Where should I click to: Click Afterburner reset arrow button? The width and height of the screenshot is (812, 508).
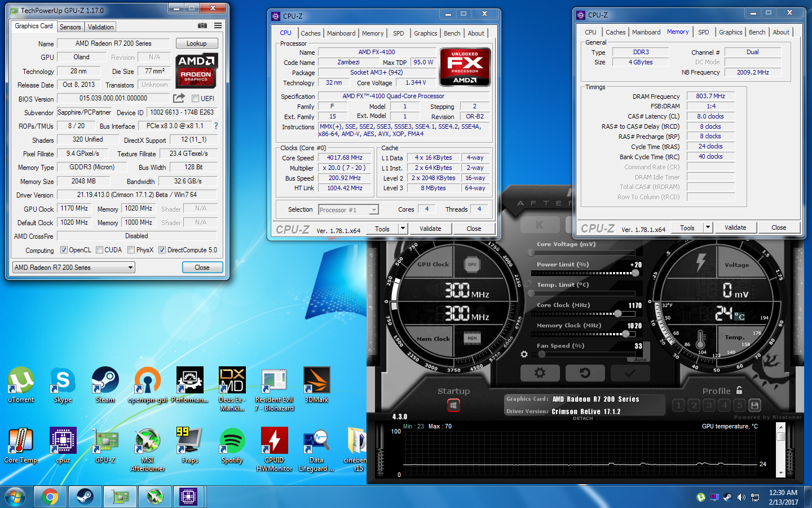(x=585, y=373)
